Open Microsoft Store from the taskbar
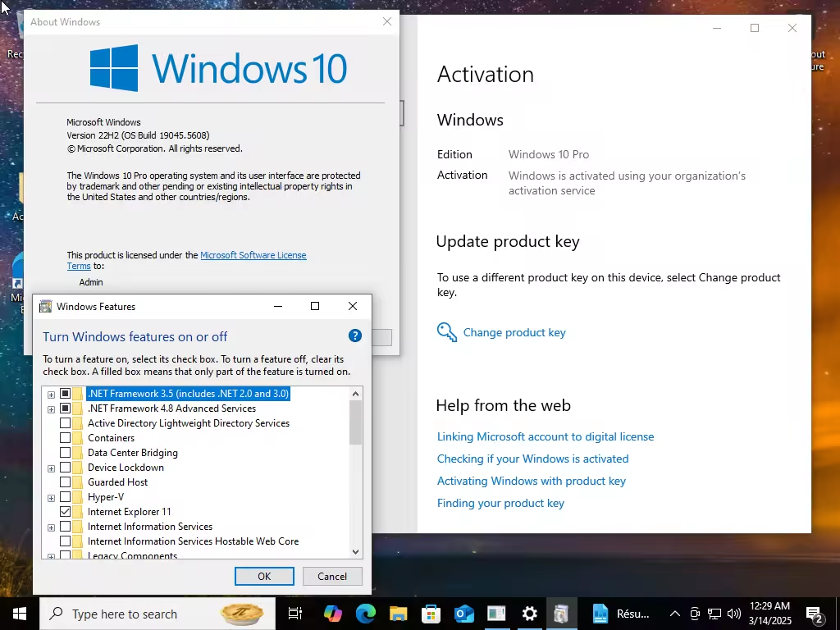The height and width of the screenshot is (630, 840). pos(431,614)
